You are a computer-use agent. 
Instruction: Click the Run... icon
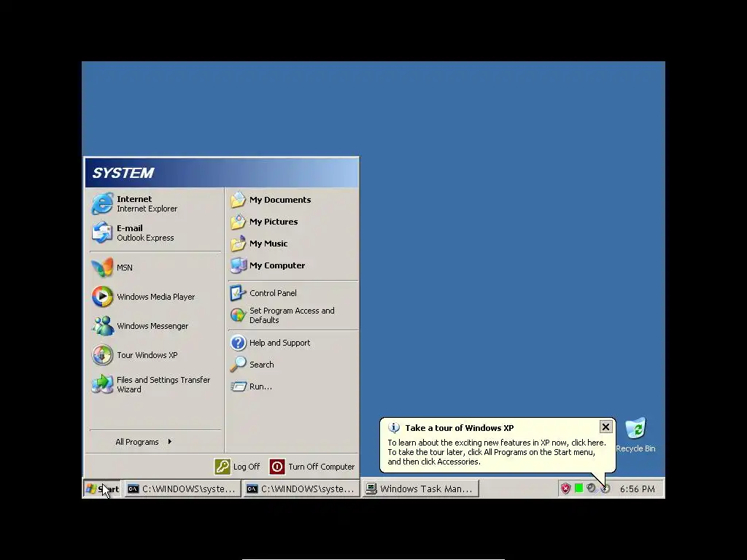239,386
